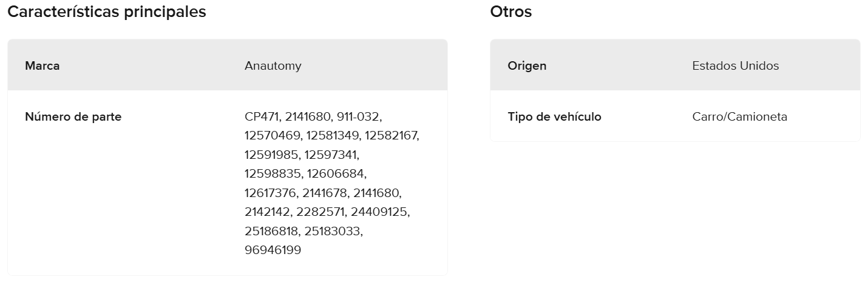Click the 'Origen' row label
Viewport: 868px width, 288px height.
[527, 65]
